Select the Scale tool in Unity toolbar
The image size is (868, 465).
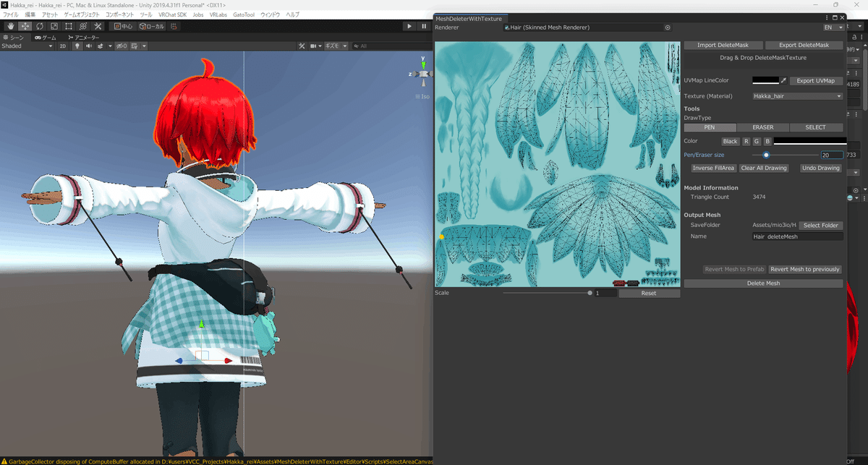coord(54,26)
